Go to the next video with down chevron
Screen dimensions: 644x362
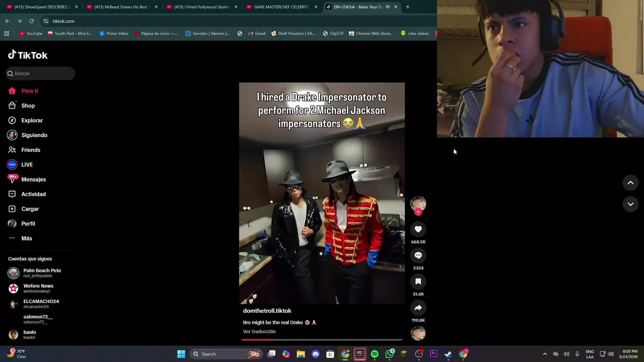click(x=630, y=204)
